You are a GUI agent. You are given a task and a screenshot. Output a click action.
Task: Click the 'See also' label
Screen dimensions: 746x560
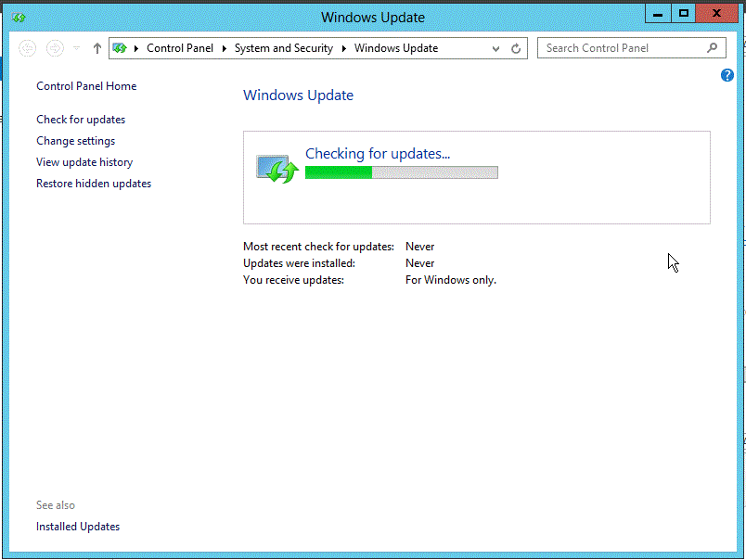56,505
